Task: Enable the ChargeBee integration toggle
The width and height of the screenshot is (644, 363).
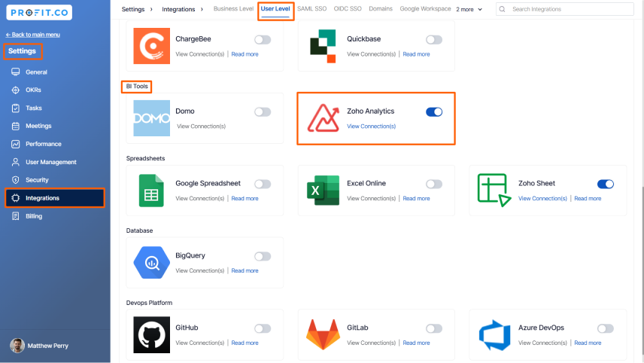Action: coord(263,40)
